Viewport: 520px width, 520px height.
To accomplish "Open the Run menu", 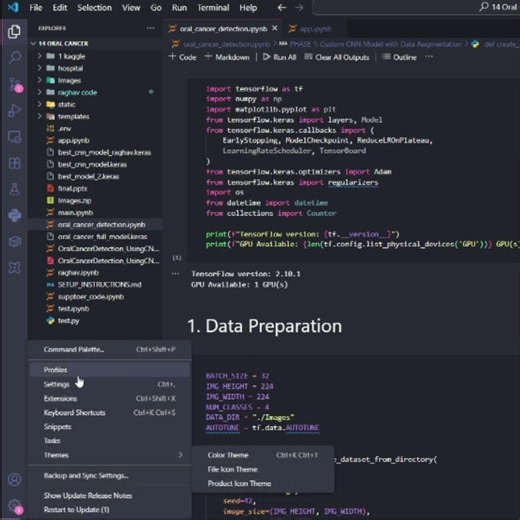I will (x=179, y=7).
